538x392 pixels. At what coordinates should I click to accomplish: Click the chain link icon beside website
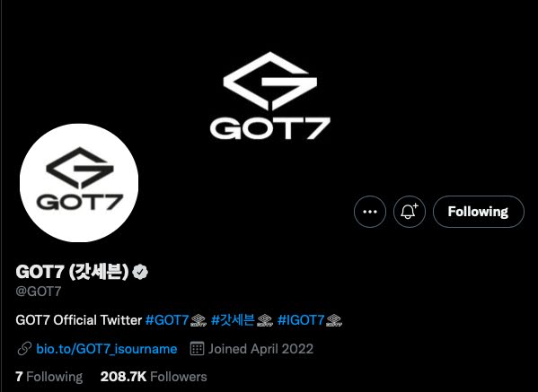tap(24, 349)
